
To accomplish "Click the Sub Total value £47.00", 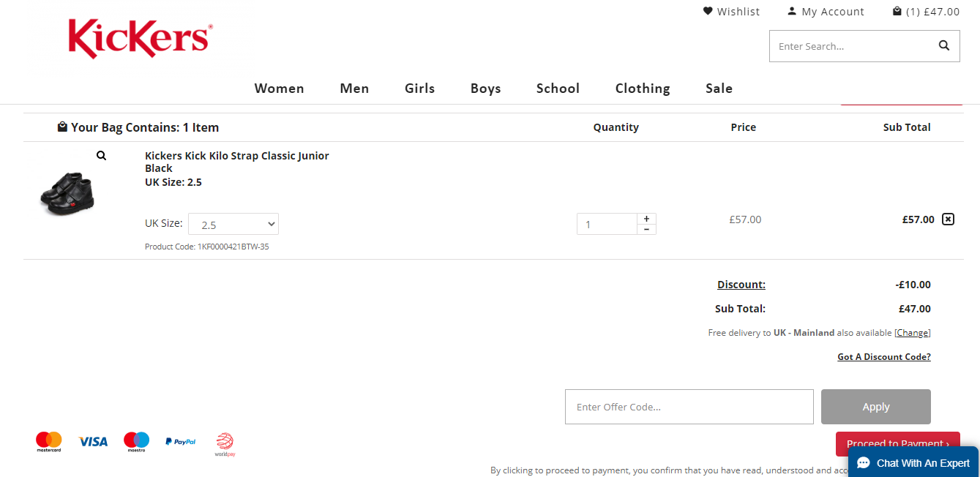I will tap(915, 309).
